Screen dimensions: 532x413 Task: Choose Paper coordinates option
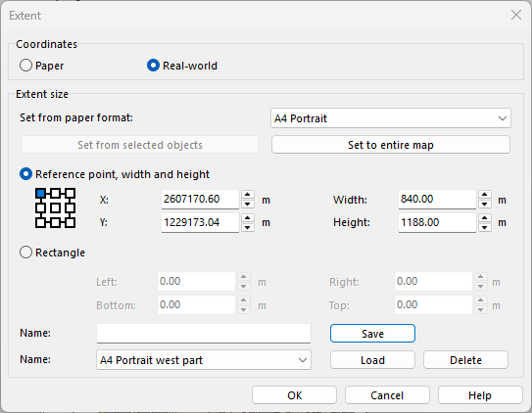(x=42, y=66)
